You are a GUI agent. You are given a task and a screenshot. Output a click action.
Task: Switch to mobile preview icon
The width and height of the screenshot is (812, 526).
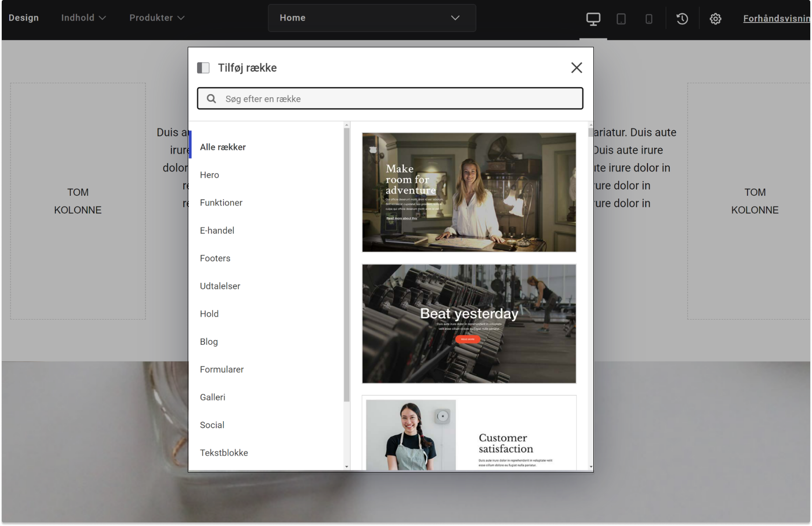coord(649,19)
